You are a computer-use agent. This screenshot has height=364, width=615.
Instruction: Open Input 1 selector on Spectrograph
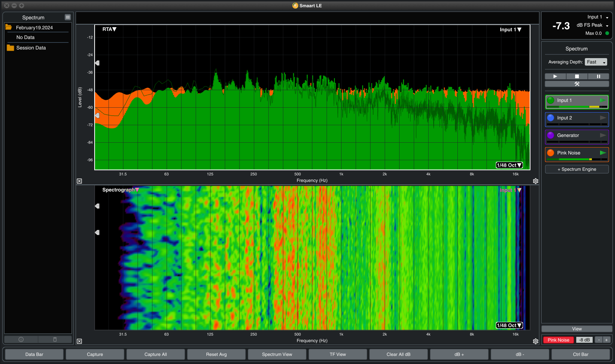click(x=510, y=190)
